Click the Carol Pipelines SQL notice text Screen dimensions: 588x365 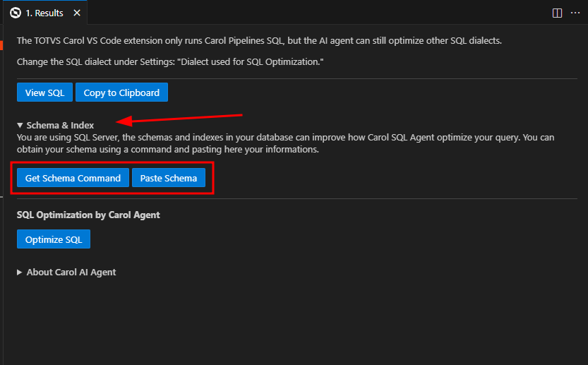click(x=259, y=40)
